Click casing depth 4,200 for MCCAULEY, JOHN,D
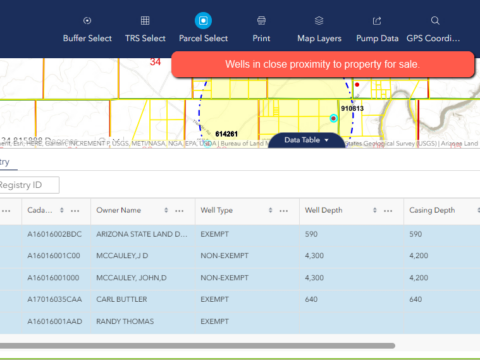The image size is (480, 360). (419, 278)
